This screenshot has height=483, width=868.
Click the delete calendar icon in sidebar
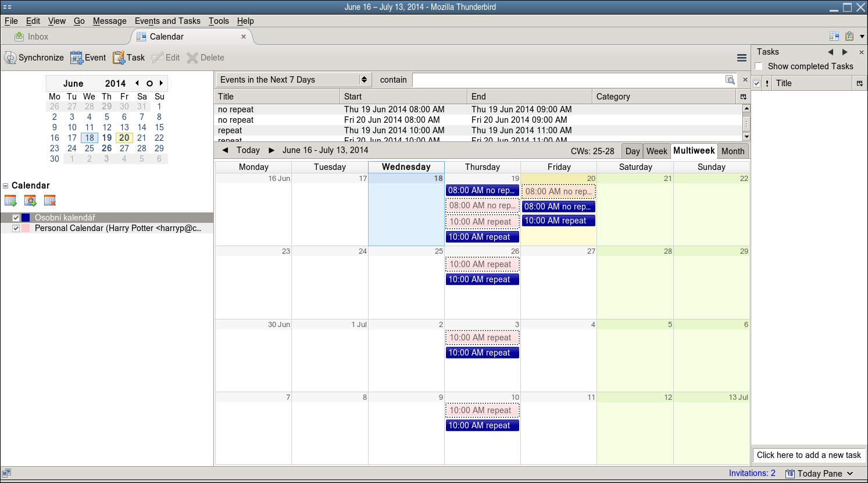[50, 201]
